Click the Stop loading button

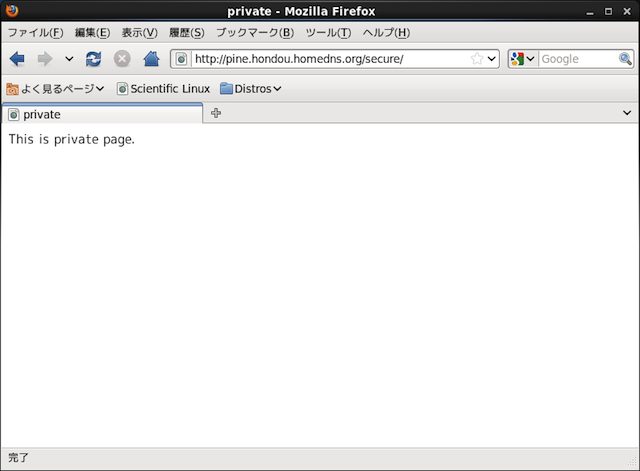(122, 59)
